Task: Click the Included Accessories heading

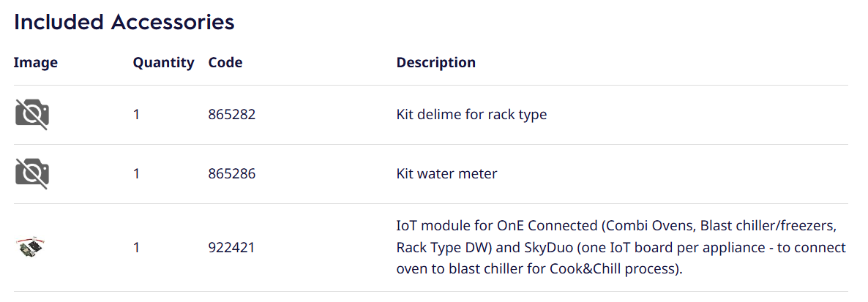Action: [x=124, y=23]
